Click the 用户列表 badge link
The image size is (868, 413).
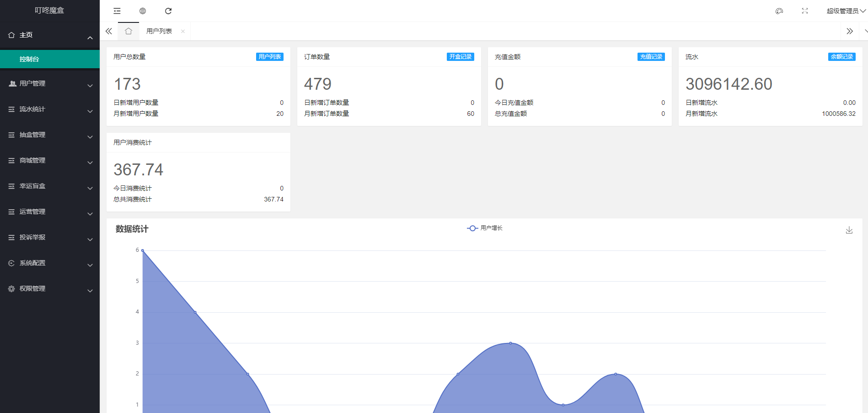[269, 57]
